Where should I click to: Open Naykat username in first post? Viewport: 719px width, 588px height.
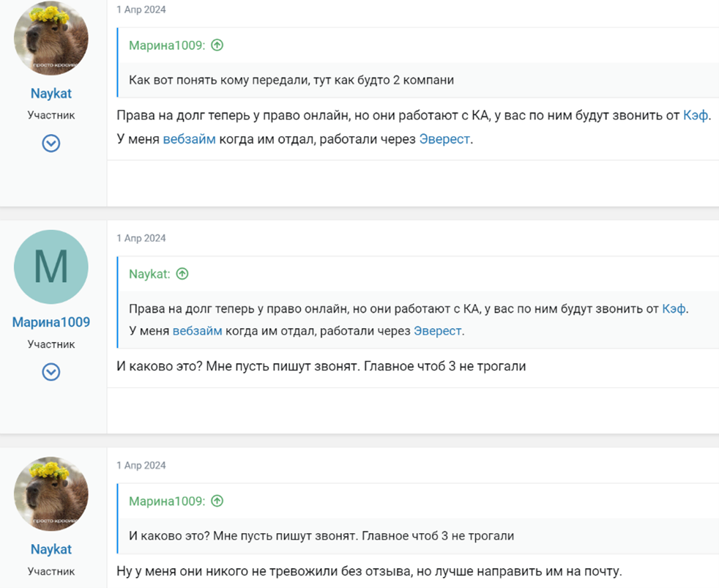(x=51, y=94)
